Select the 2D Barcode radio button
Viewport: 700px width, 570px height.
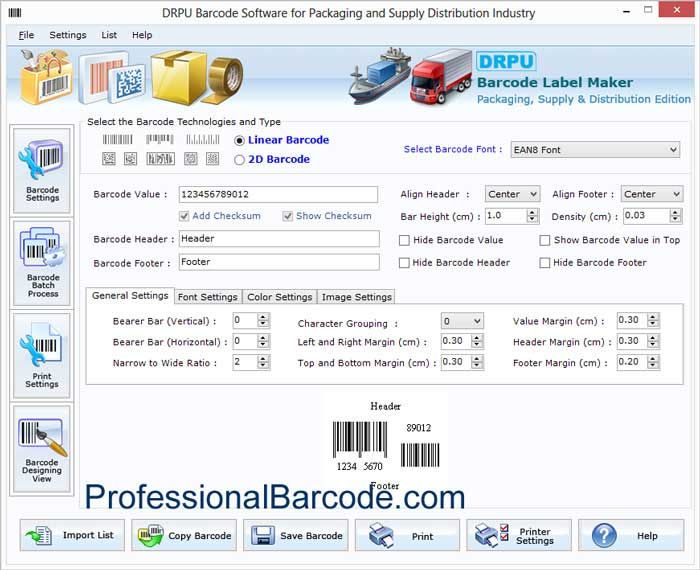tap(239, 160)
